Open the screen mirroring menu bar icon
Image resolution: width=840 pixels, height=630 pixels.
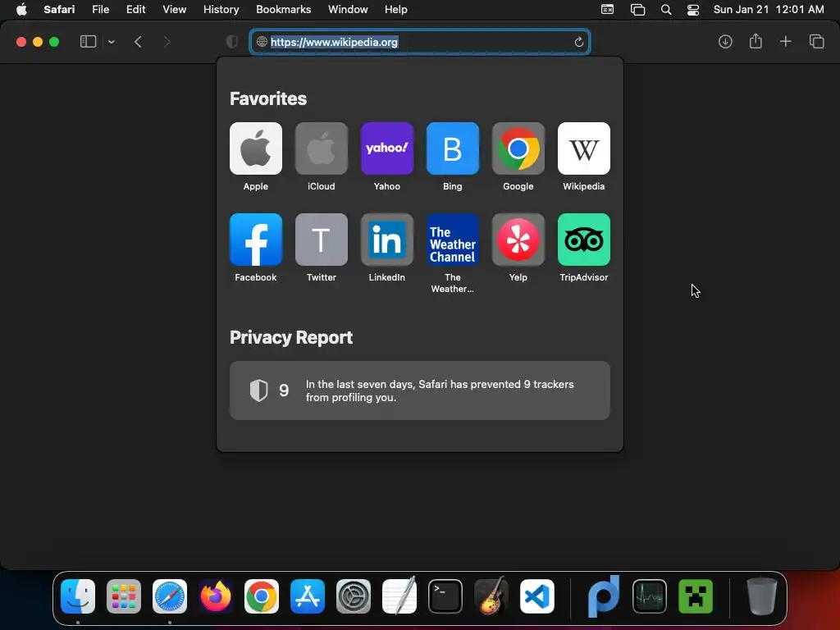click(x=637, y=10)
